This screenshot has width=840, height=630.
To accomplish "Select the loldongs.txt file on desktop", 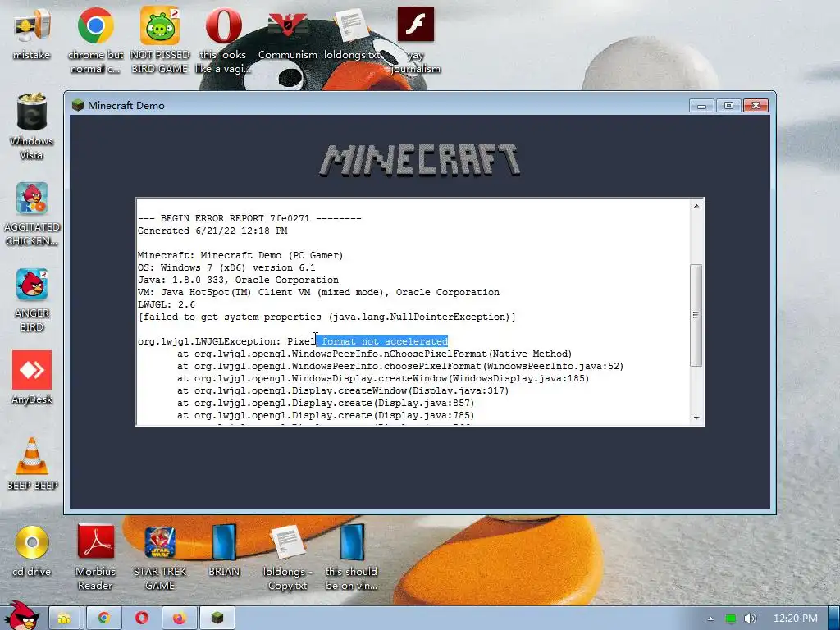I will (351, 34).
